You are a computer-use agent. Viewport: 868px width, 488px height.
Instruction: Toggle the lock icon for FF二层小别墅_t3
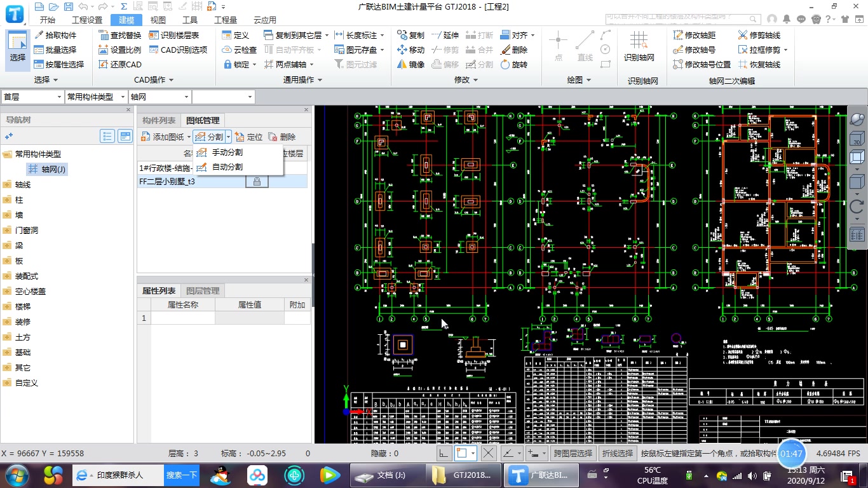tap(257, 182)
